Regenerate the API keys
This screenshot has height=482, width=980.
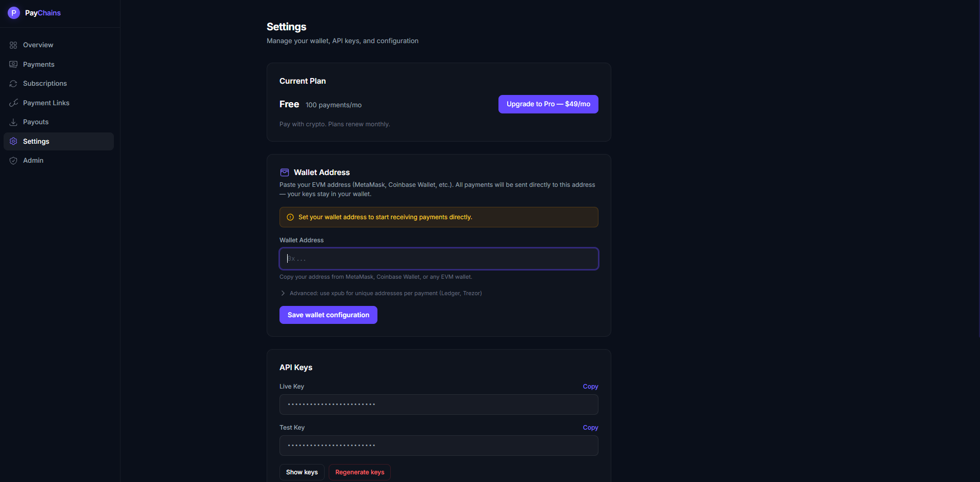click(359, 472)
